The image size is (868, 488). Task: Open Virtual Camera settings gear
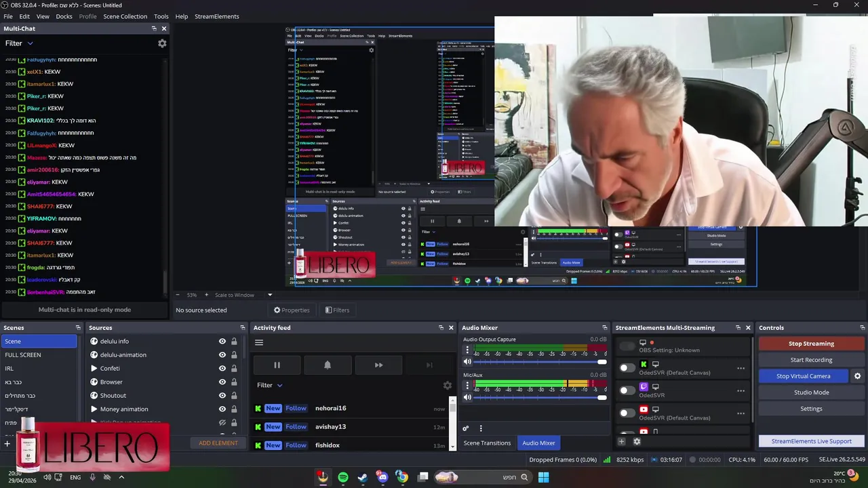pyautogui.click(x=857, y=376)
